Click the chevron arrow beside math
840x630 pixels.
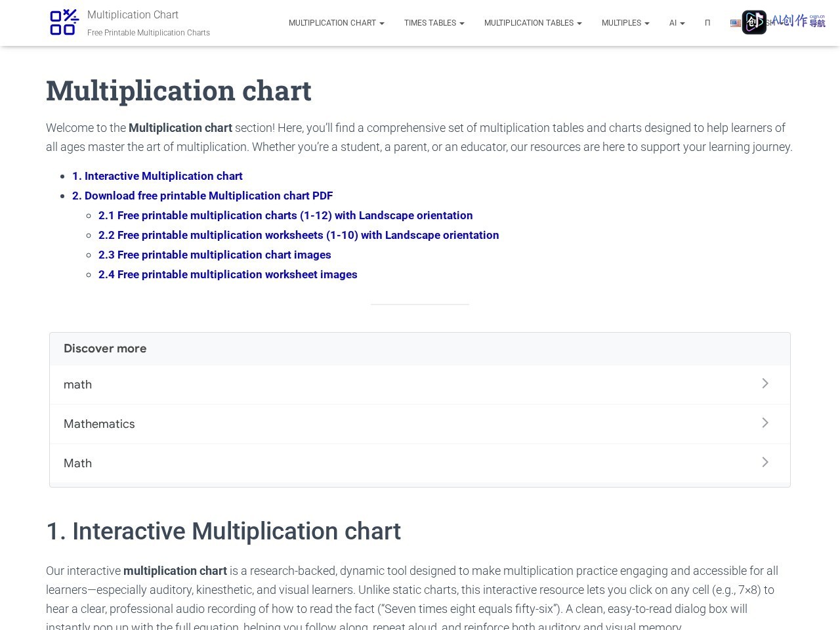pyautogui.click(x=765, y=383)
